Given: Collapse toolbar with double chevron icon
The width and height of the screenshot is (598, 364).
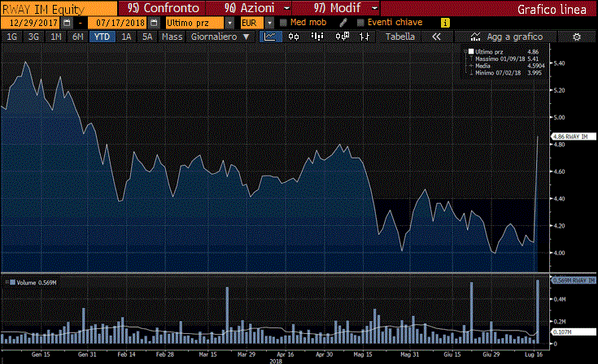Looking at the screenshot, I should click(x=436, y=37).
